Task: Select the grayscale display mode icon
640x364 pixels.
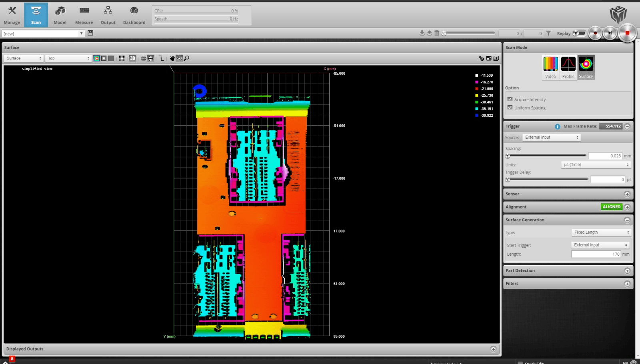Action: (x=104, y=58)
